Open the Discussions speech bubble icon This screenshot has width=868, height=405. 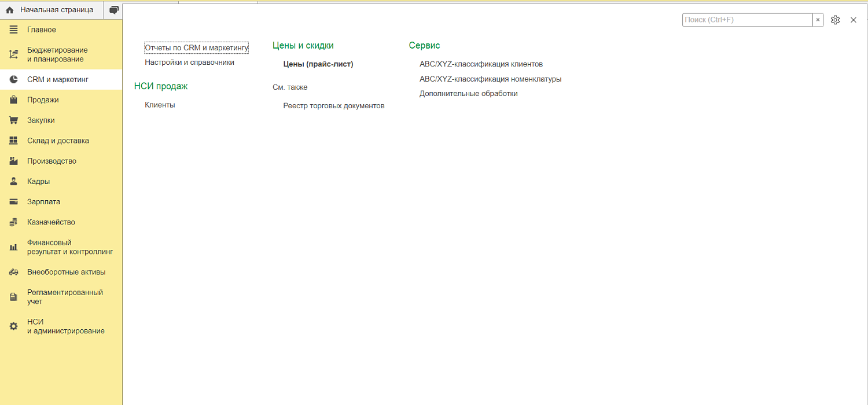pyautogui.click(x=113, y=9)
